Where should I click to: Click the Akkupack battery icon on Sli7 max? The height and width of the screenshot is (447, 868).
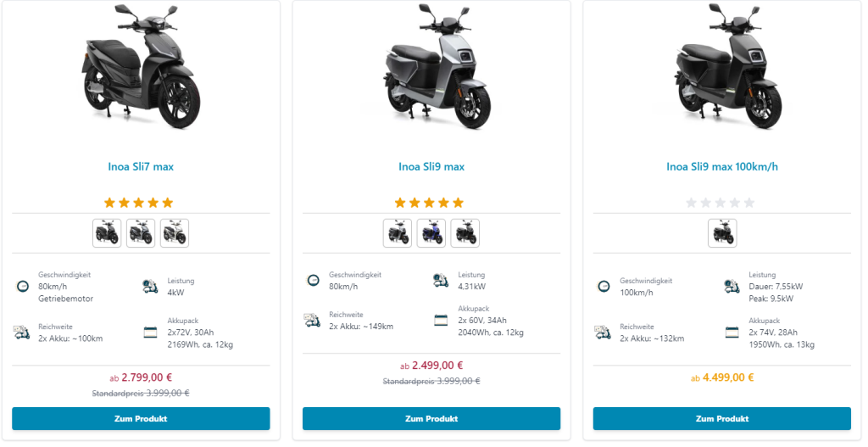pyautogui.click(x=151, y=332)
